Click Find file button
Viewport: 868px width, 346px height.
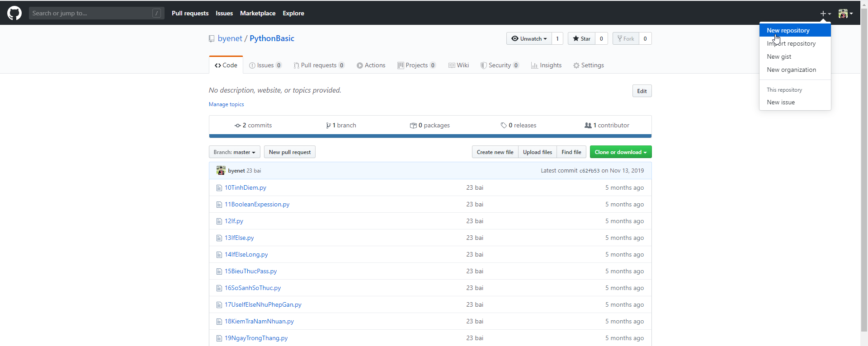coord(571,152)
